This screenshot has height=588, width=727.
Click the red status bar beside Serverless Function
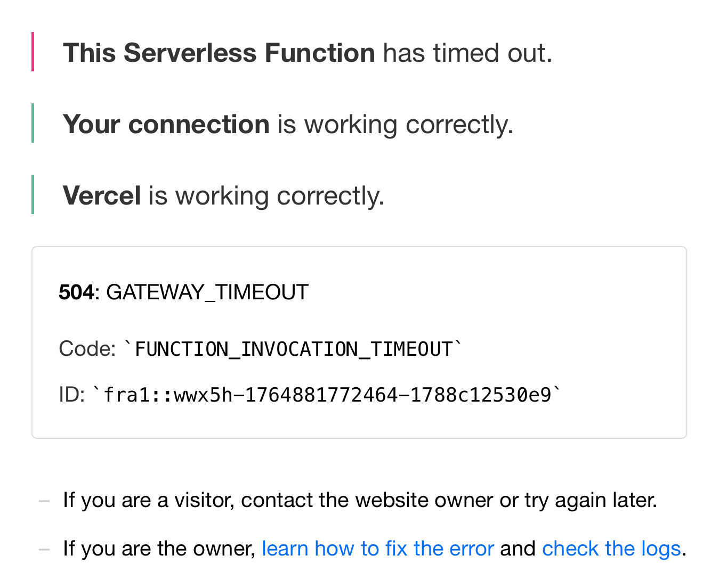pyautogui.click(x=33, y=52)
